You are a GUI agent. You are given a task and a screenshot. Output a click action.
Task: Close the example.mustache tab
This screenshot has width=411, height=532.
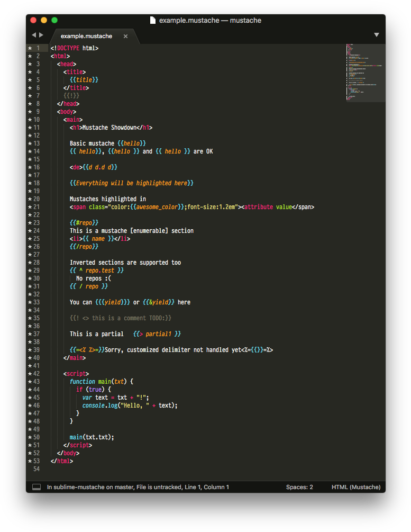coord(125,37)
